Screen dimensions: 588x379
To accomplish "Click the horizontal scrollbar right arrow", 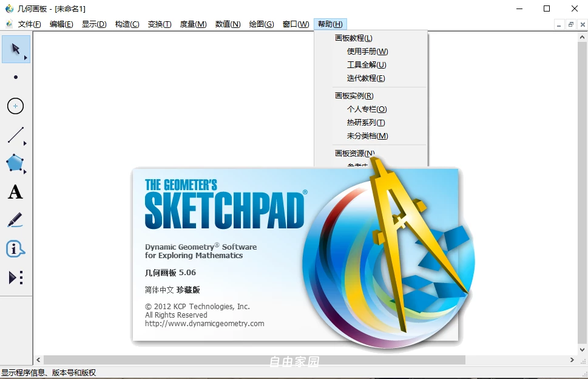I will tap(572, 360).
